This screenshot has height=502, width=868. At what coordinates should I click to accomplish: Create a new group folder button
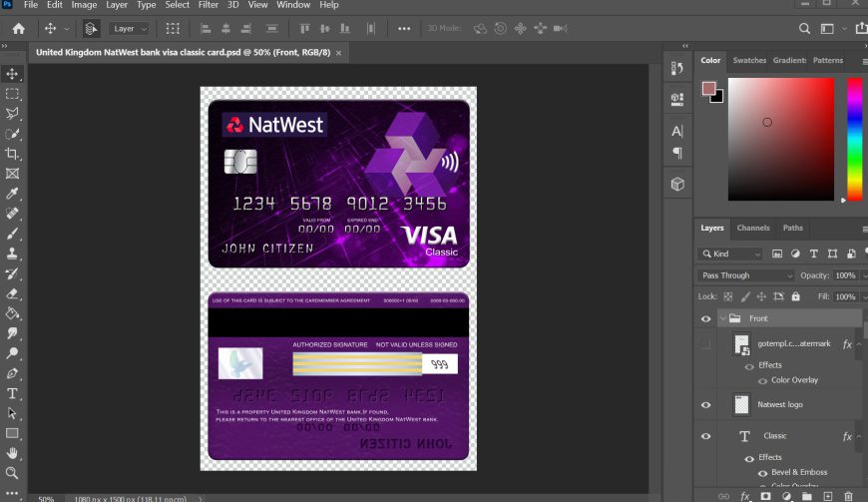coord(807,496)
